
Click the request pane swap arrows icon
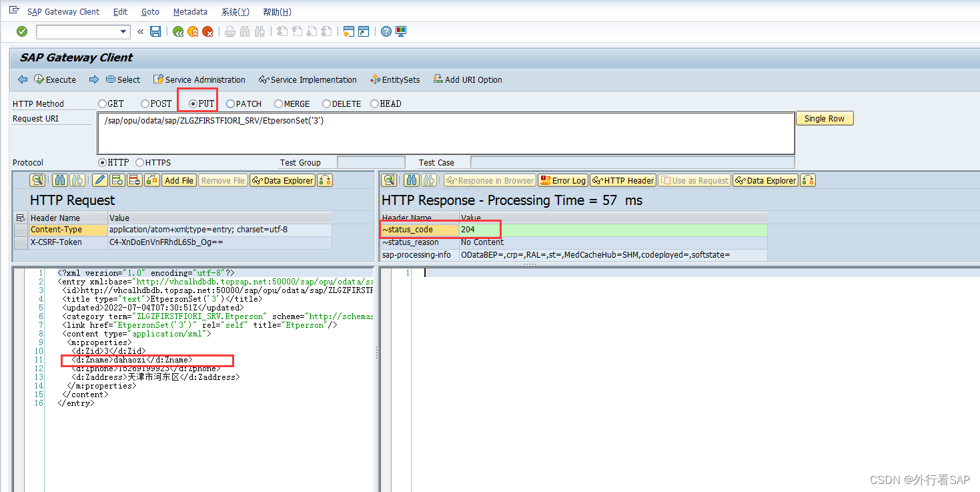[x=325, y=180]
